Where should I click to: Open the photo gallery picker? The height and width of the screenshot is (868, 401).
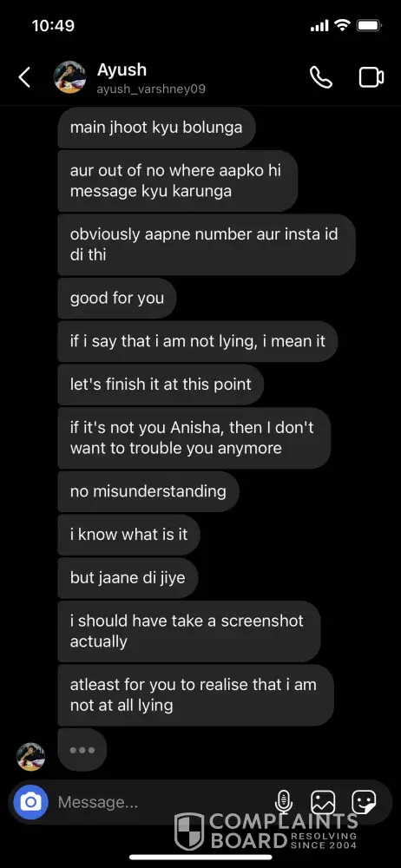(x=323, y=801)
